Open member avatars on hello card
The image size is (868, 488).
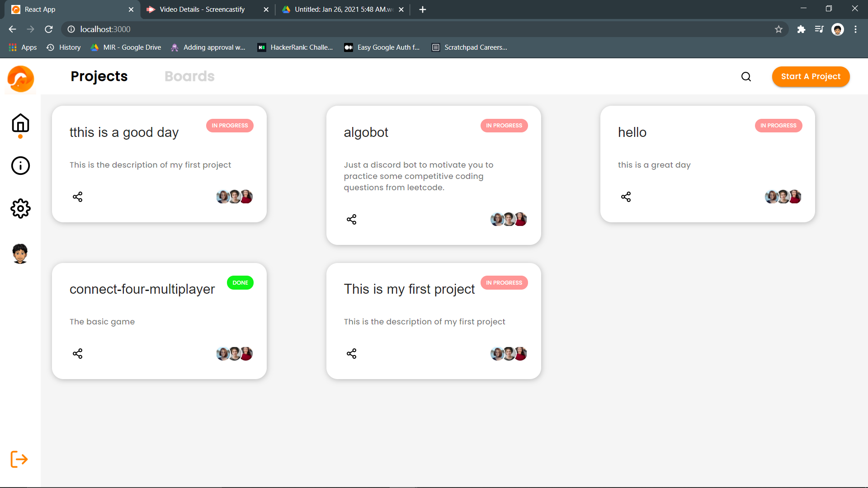(783, 197)
